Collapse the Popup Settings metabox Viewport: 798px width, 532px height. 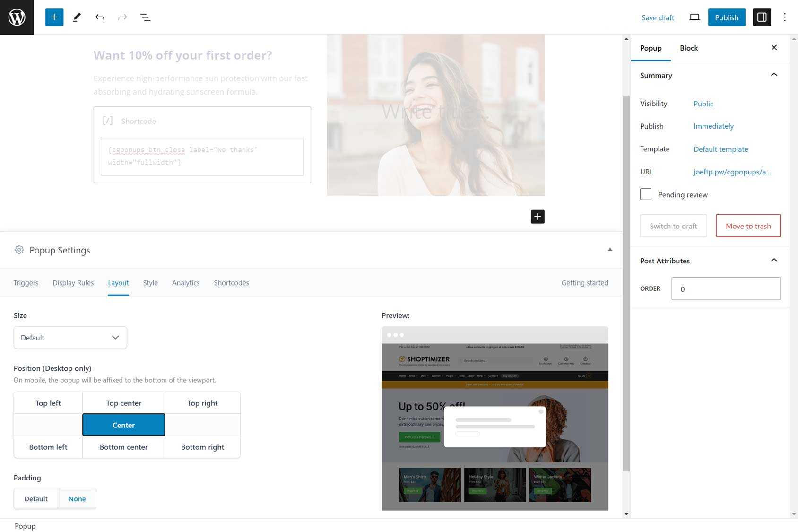click(610, 249)
